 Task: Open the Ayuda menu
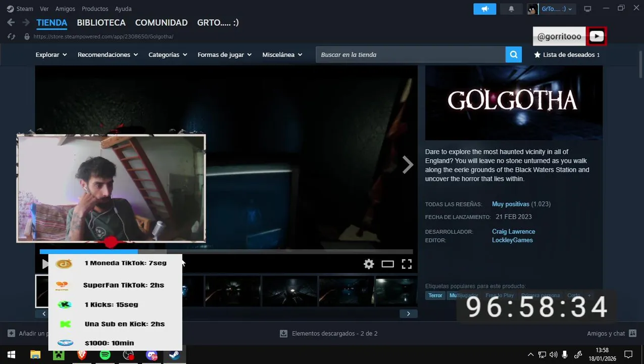point(123,9)
